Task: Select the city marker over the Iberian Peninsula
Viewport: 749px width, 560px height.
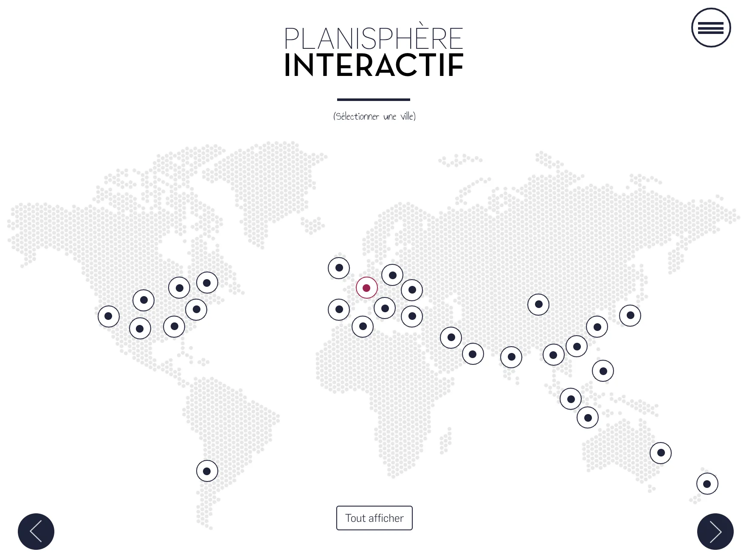Action: [x=339, y=310]
